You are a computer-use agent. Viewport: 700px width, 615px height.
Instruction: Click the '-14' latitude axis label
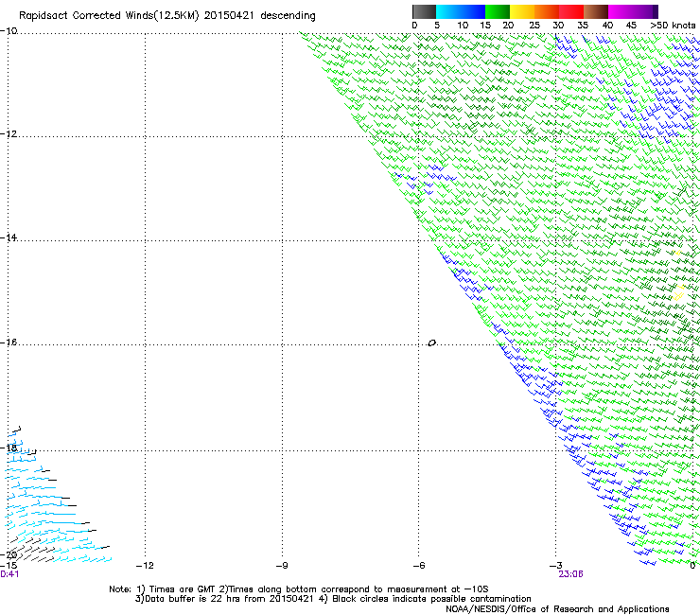pyautogui.click(x=9, y=237)
